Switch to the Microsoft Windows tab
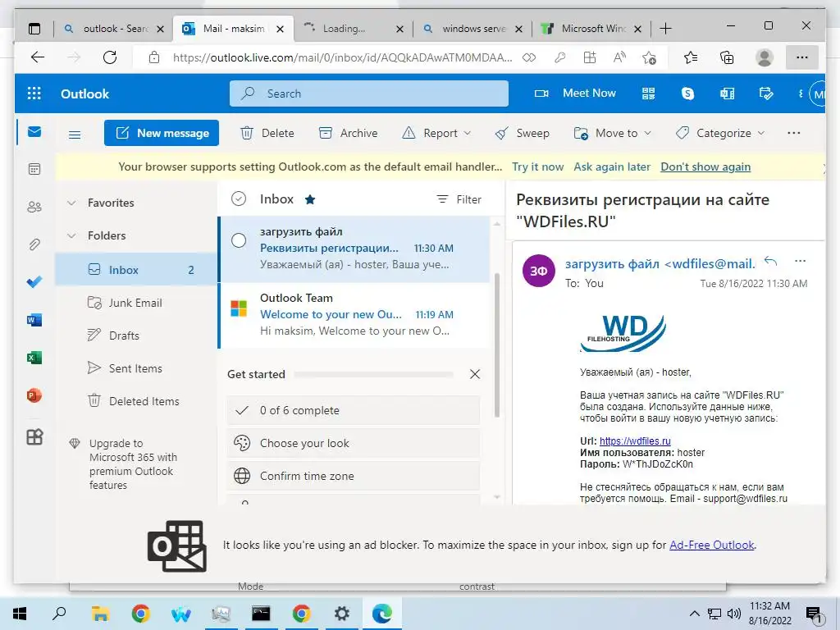Image resolution: width=840 pixels, height=630 pixels. 591,29
